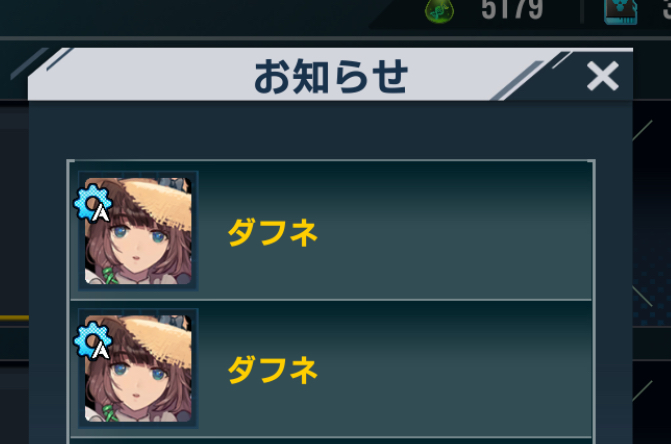Tap the gear A badge on first portrait
Image resolution: width=671 pixels, height=444 pixels.
click(x=93, y=204)
